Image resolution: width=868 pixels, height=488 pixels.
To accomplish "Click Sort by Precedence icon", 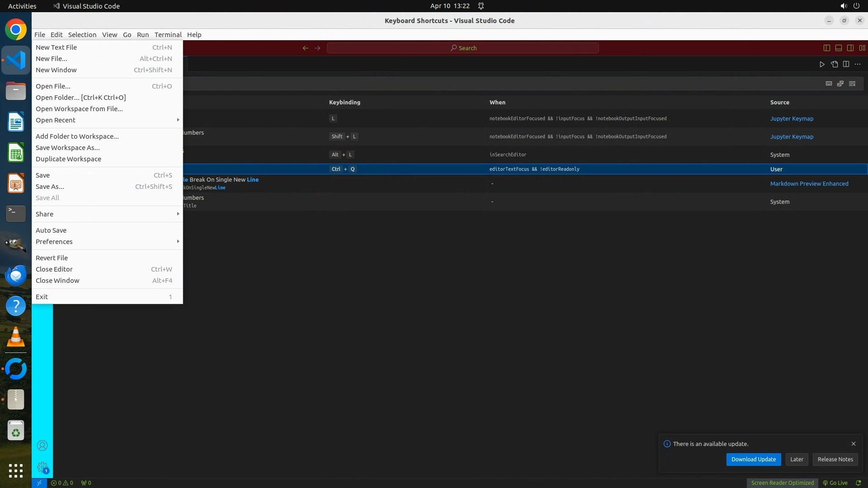I will tap(840, 84).
